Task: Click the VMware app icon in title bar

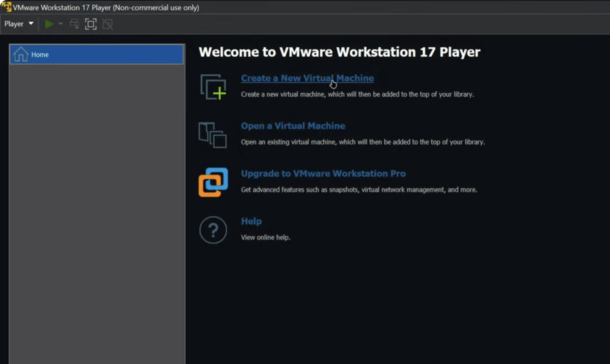Action: coord(6,7)
